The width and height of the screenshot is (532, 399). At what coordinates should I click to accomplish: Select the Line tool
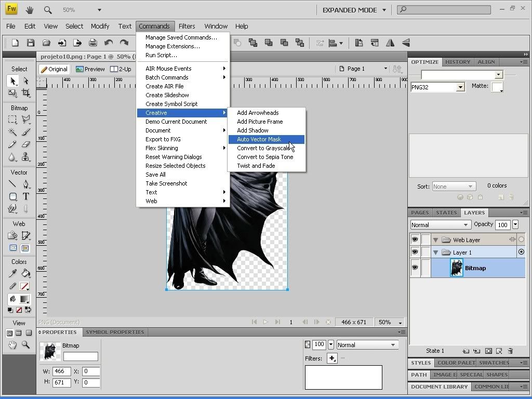[12, 184]
